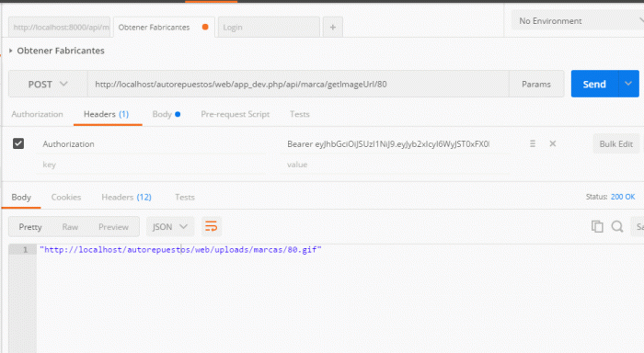Expand the Send button dropdown arrow

(628, 84)
